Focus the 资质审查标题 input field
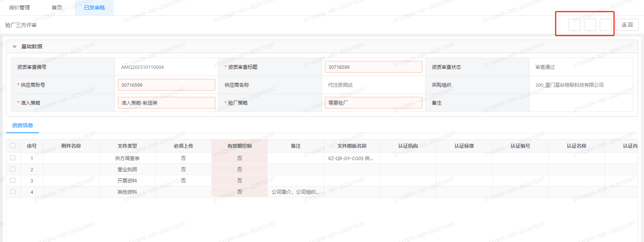The image size is (644, 242). 373,67
